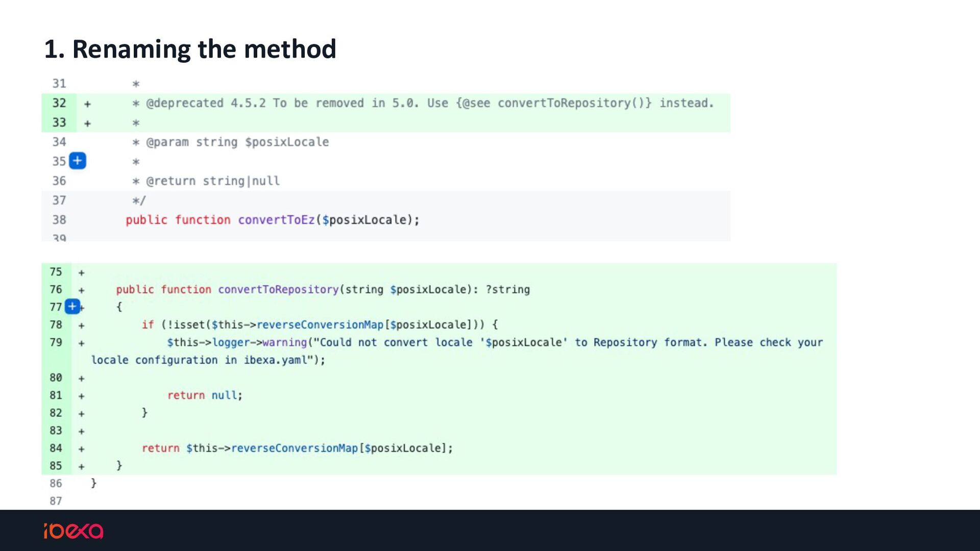Click the plus marker on line 76
The height and width of the screenshot is (551, 980).
tap(81, 290)
